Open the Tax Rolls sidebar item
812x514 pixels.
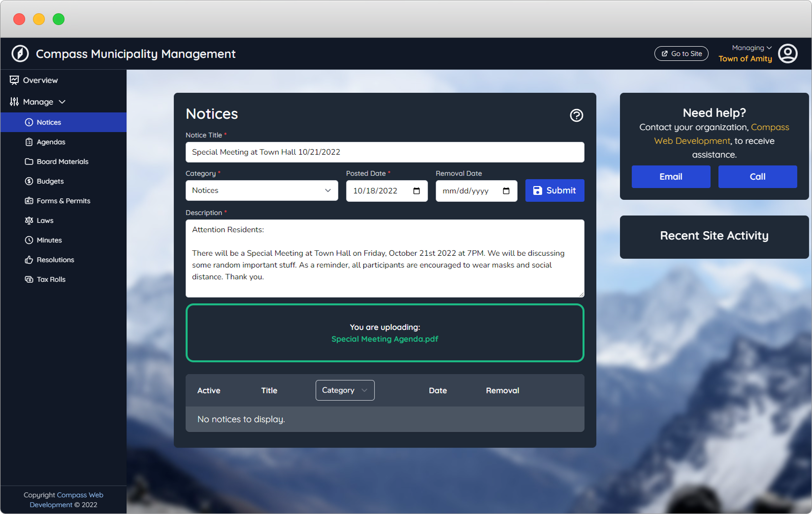click(x=51, y=279)
